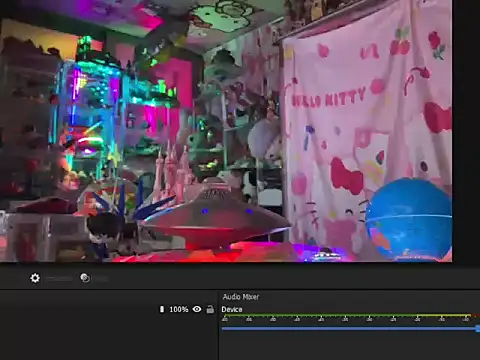Click the 100% scale label
The height and width of the screenshot is (360, 480).
(x=179, y=309)
